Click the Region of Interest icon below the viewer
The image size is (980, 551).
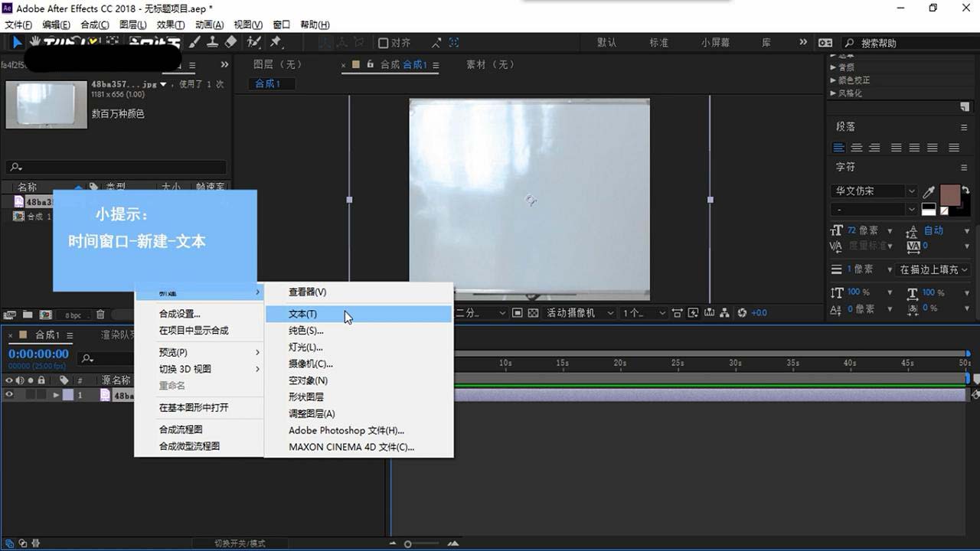tap(517, 312)
